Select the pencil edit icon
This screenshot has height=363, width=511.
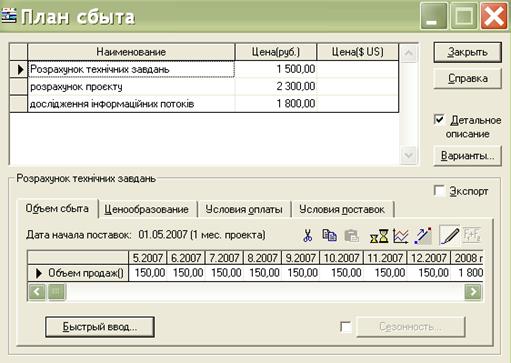(x=449, y=235)
